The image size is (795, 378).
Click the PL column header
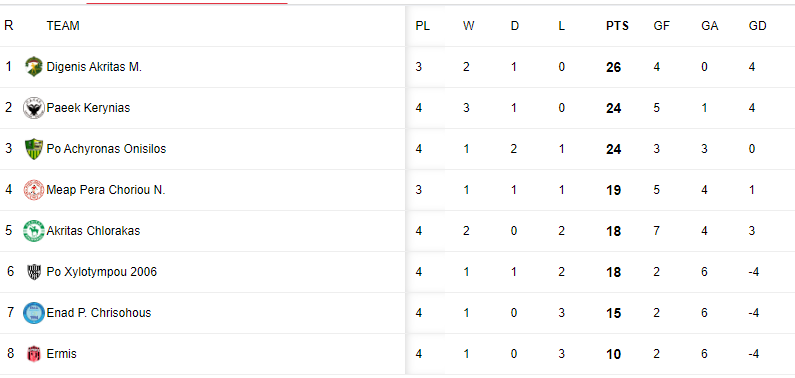pos(422,26)
